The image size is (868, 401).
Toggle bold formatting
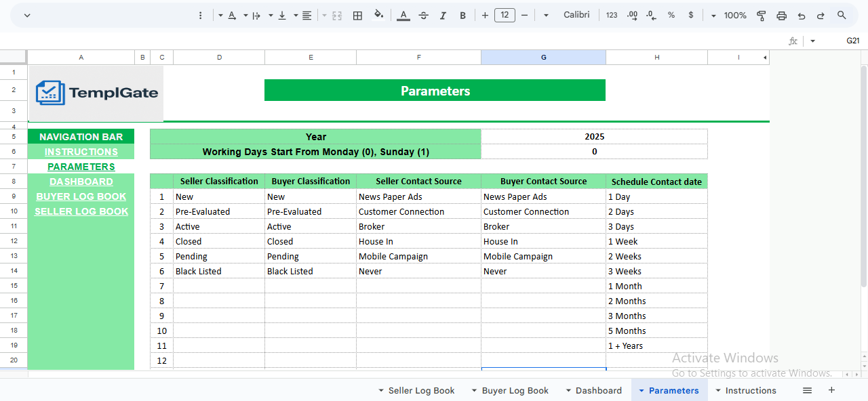463,15
